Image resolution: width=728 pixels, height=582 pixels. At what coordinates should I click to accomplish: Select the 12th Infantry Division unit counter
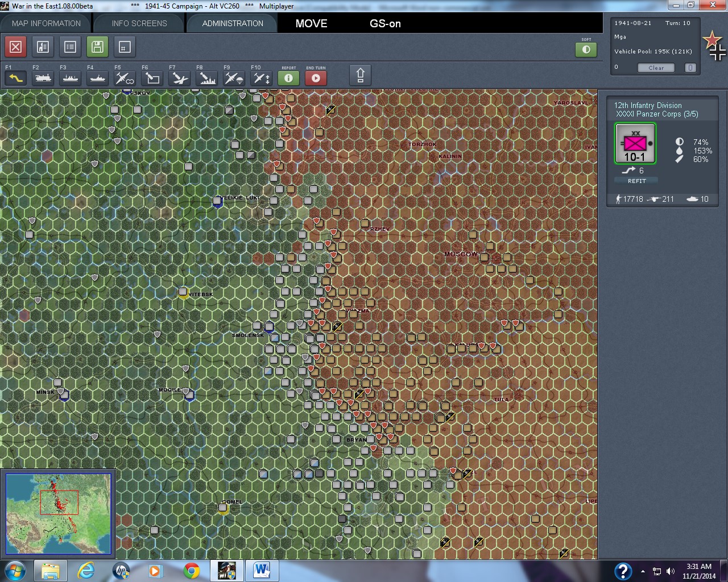[635, 144]
